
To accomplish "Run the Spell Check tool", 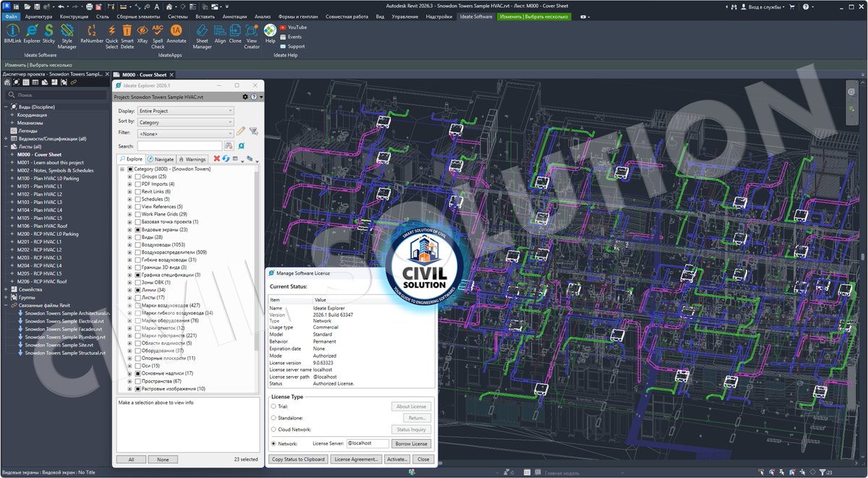I will [158, 36].
